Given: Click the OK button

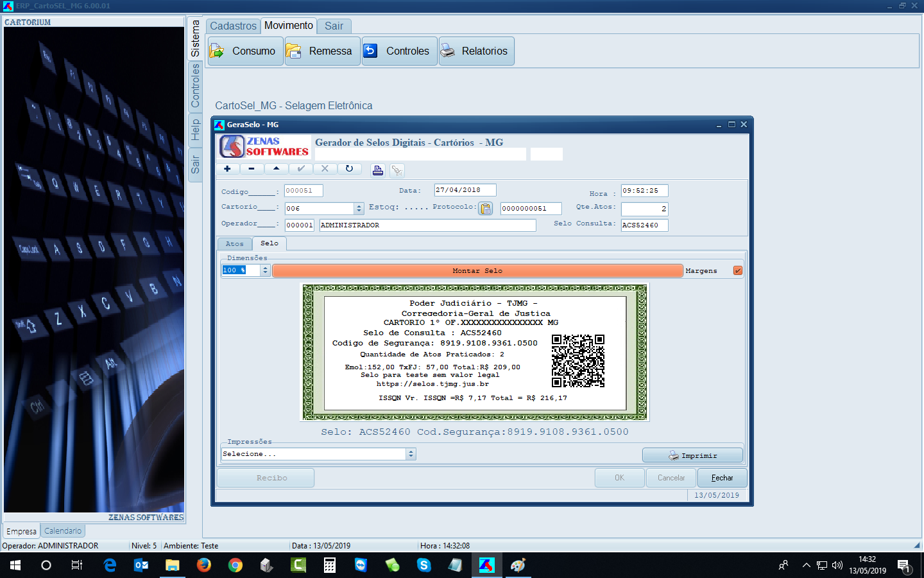Looking at the screenshot, I should click(x=619, y=478).
